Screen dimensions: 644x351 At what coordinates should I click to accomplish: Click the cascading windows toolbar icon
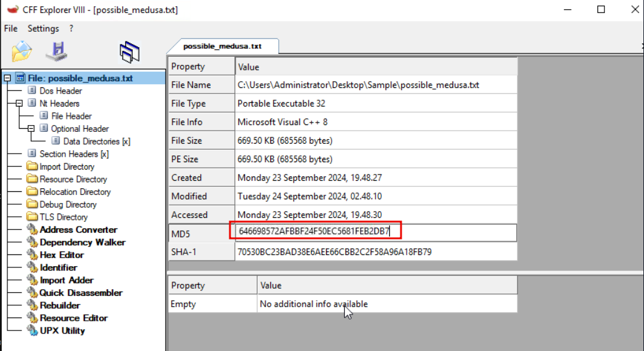pyautogui.click(x=130, y=52)
